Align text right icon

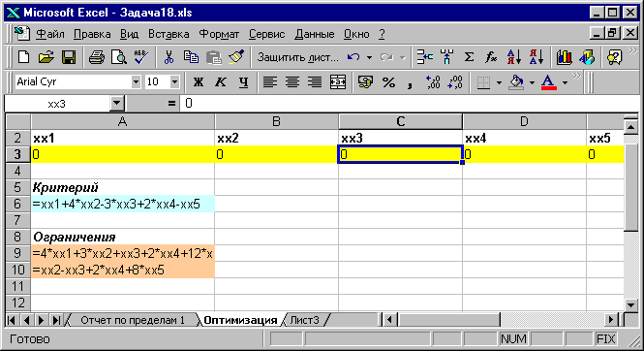(x=315, y=82)
